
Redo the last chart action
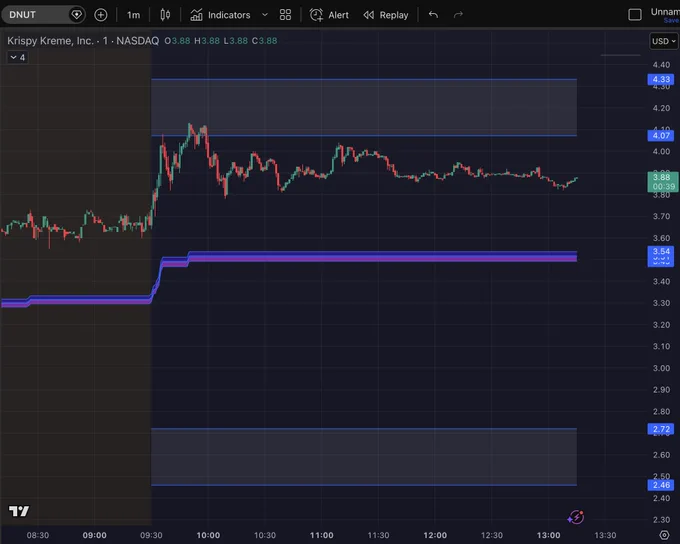click(x=458, y=15)
